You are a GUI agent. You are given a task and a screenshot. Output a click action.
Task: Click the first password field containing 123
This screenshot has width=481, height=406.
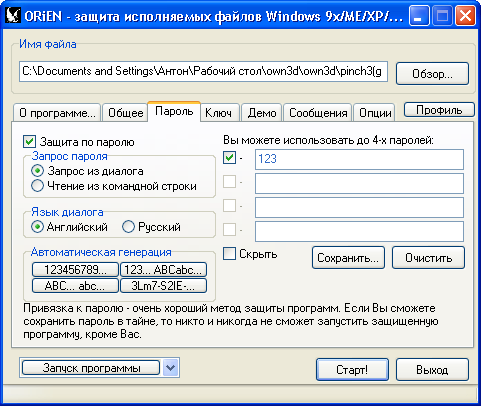coord(359,159)
